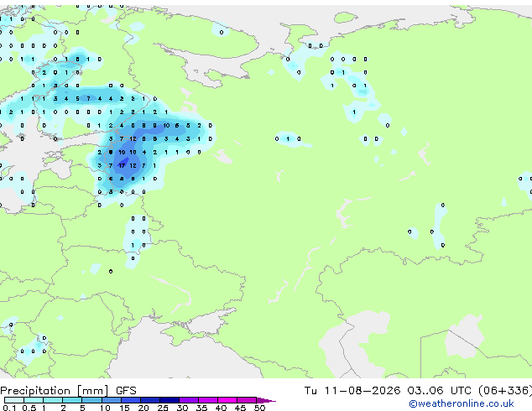
Task: Click the '15' legend label
Action: tap(124, 408)
